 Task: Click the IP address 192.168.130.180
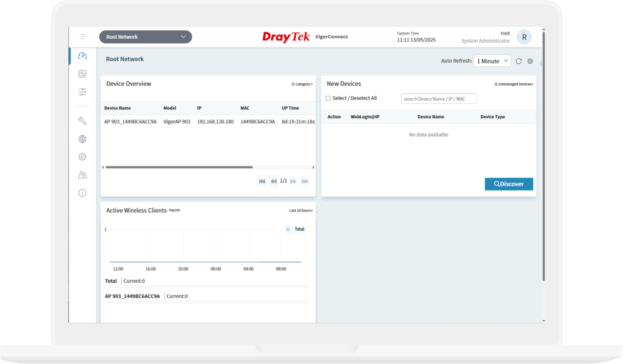point(215,121)
